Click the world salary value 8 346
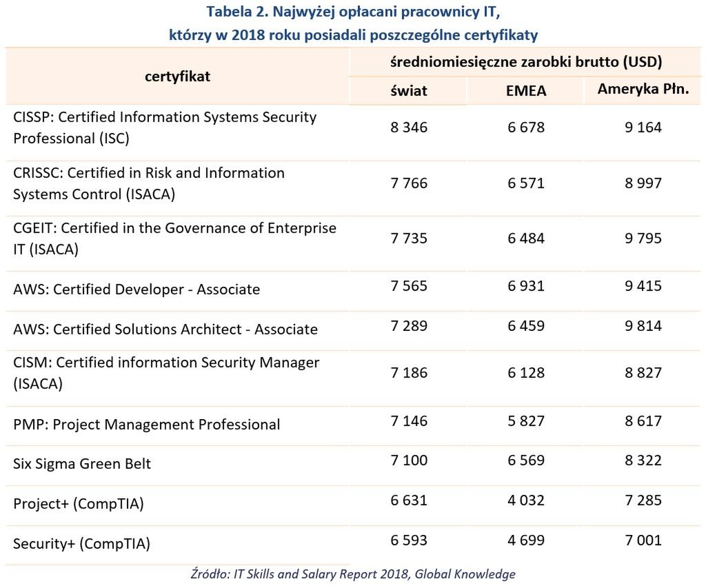The height and width of the screenshot is (588, 706). coord(408,128)
